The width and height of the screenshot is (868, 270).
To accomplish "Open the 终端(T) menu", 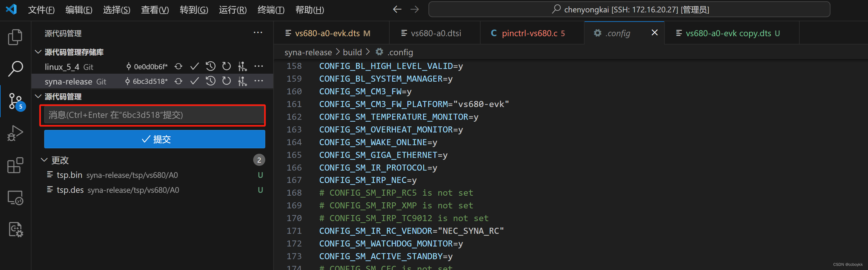I will coord(271,10).
